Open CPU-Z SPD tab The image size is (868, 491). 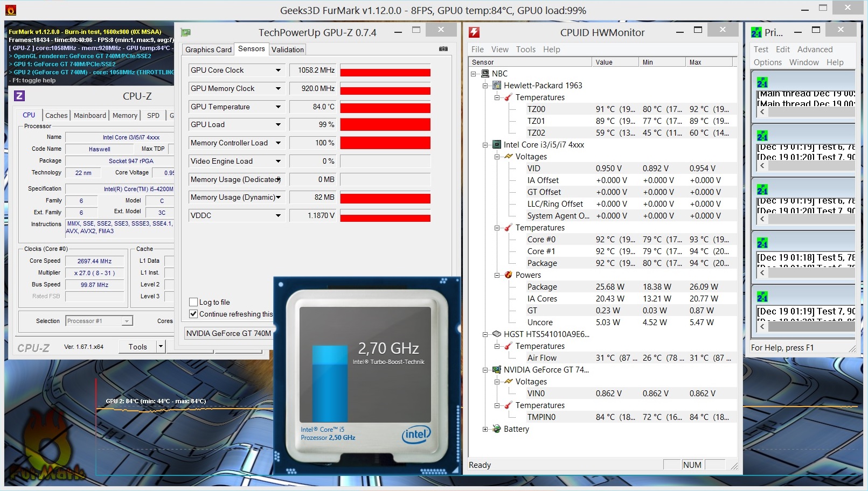pyautogui.click(x=154, y=115)
